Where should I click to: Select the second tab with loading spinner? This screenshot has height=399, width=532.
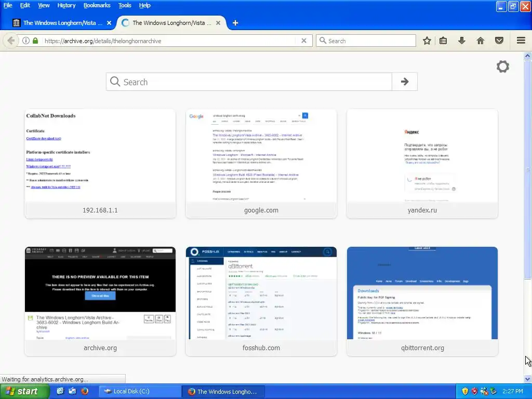171,23
